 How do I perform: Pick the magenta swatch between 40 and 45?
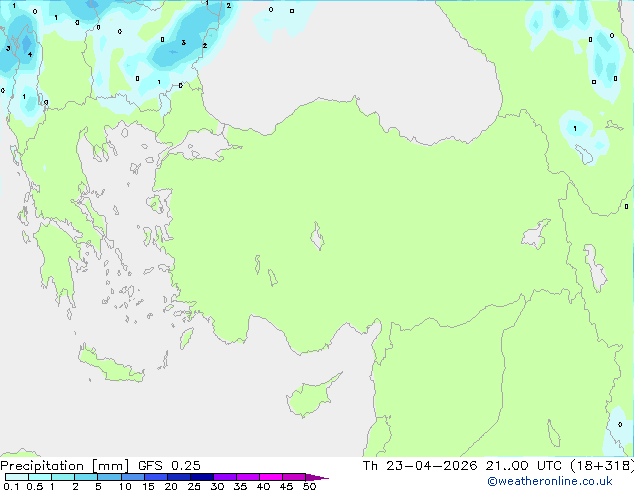(271, 477)
